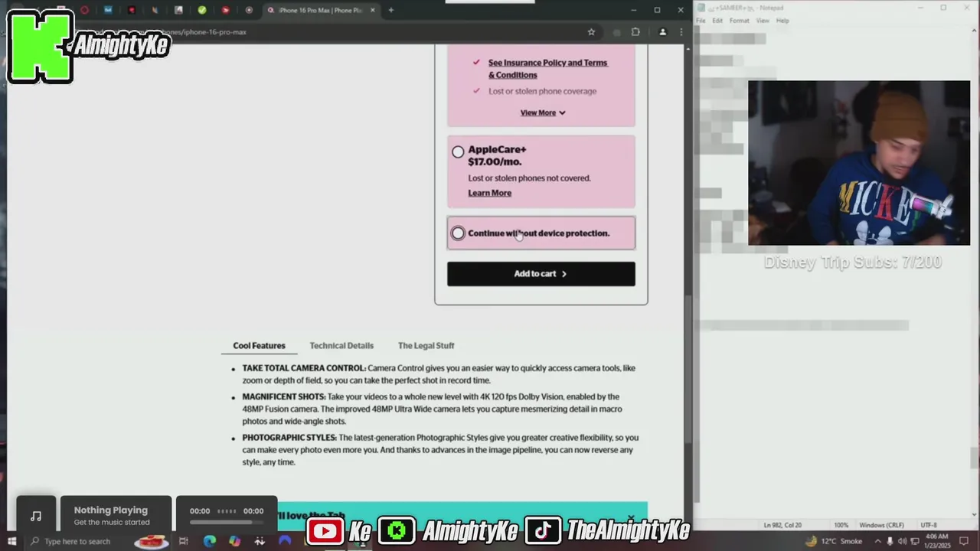Select Continue without device protection radio
The height and width of the screenshot is (551, 980).
(x=458, y=233)
